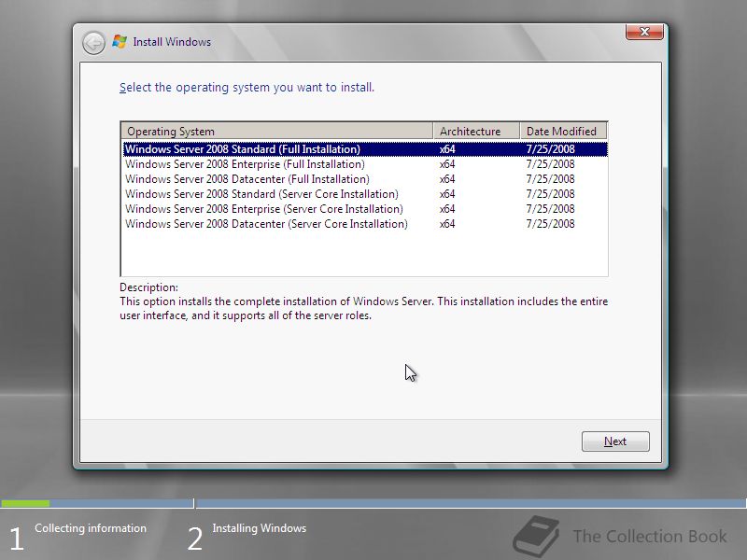The image size is (747, 560).
Task: Click the green setup progress bar
Action: point(25,503)
